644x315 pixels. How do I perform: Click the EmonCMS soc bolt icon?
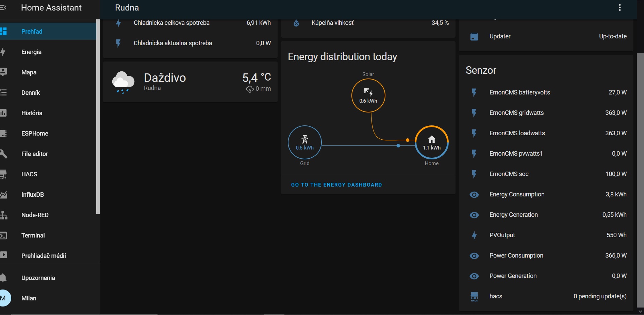(x=474, y=174)
